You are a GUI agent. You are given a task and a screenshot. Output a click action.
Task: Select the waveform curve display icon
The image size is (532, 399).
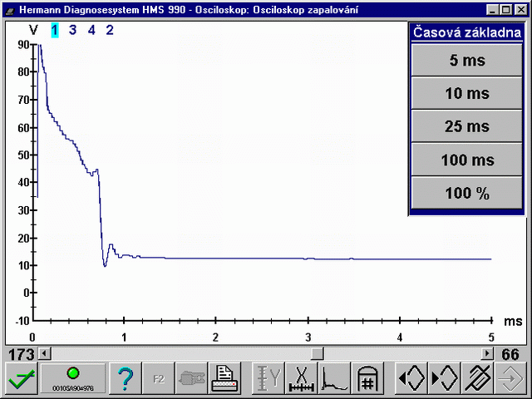coord(333,380)
